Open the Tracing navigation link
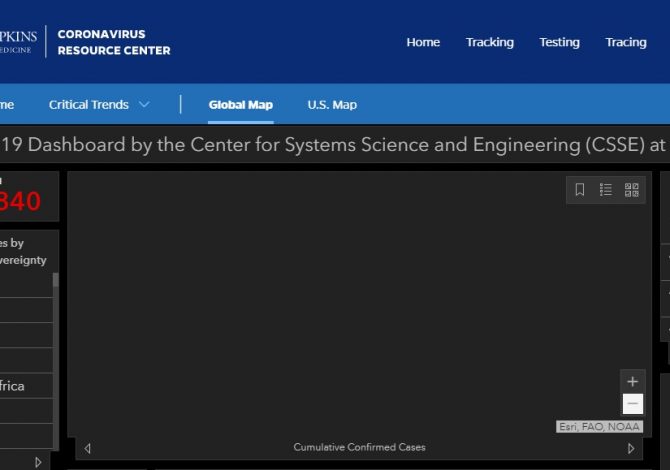The width and height of the screenshot is (670, 470). 626,42
